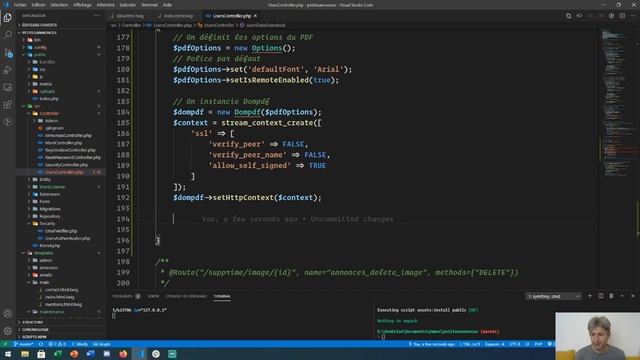Open the Explorer panel more actions ellipsis
The width and height of the screenshot is (640, 360).
click(97, 16)
